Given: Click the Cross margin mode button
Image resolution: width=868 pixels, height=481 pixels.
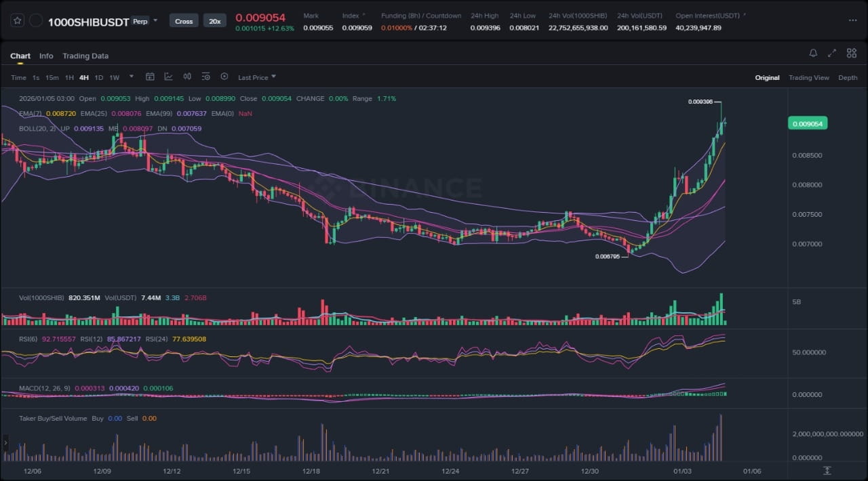Looking at the screenshot, I should click(184, 21).
